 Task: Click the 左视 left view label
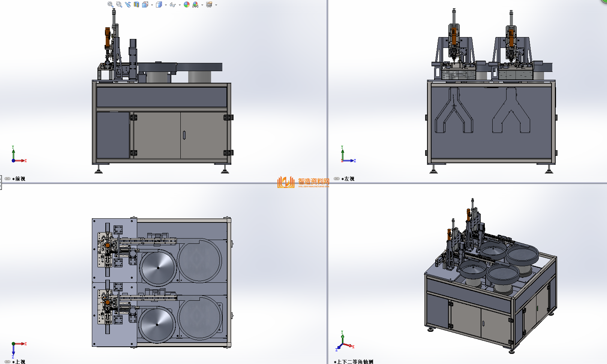click(x=349, y=179)
